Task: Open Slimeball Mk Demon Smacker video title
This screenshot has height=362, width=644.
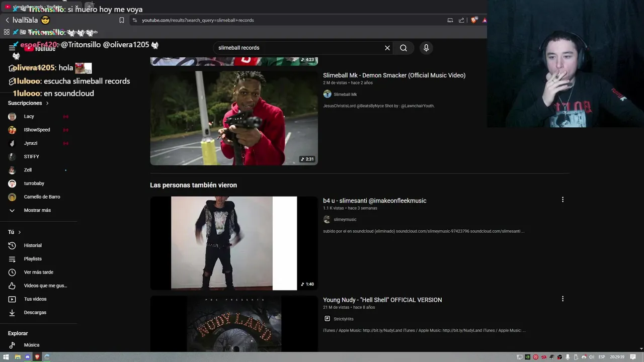Action: click(x=394, y=75)
